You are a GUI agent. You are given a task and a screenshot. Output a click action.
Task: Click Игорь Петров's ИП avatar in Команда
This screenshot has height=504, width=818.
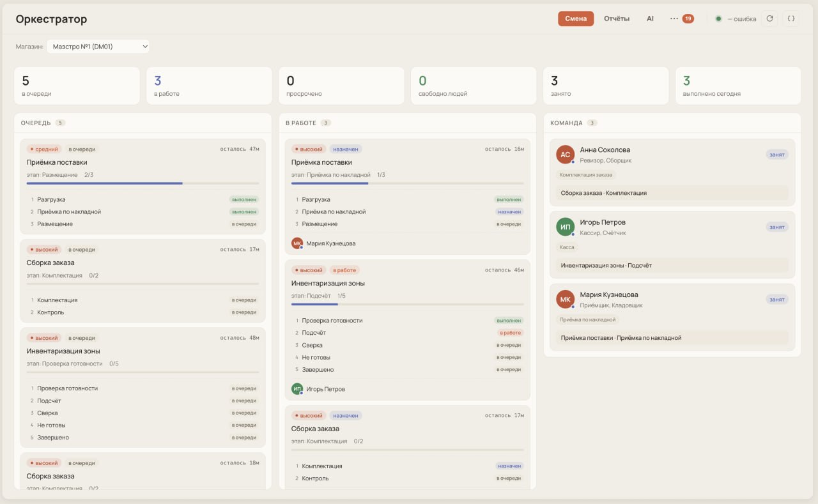tap(565, 227)
